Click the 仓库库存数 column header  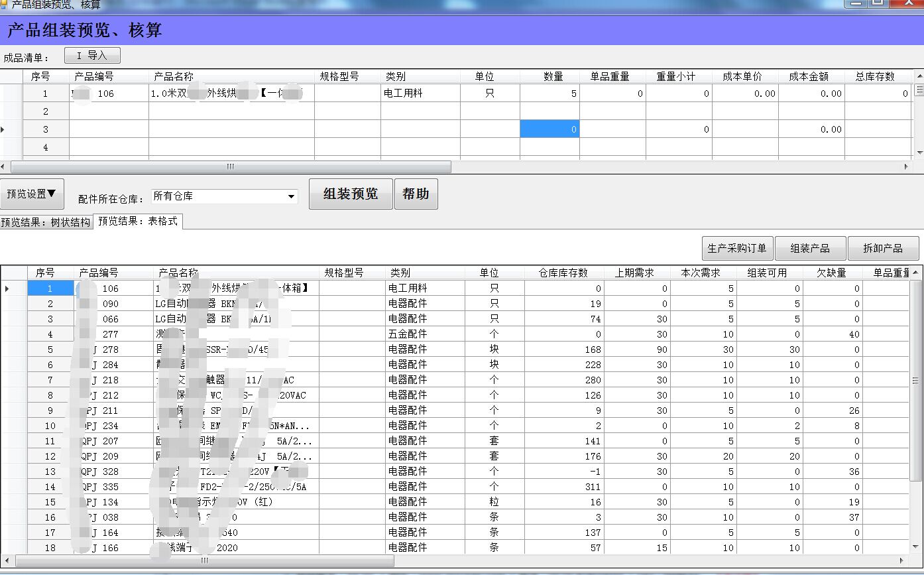click(x=564, y=273)
